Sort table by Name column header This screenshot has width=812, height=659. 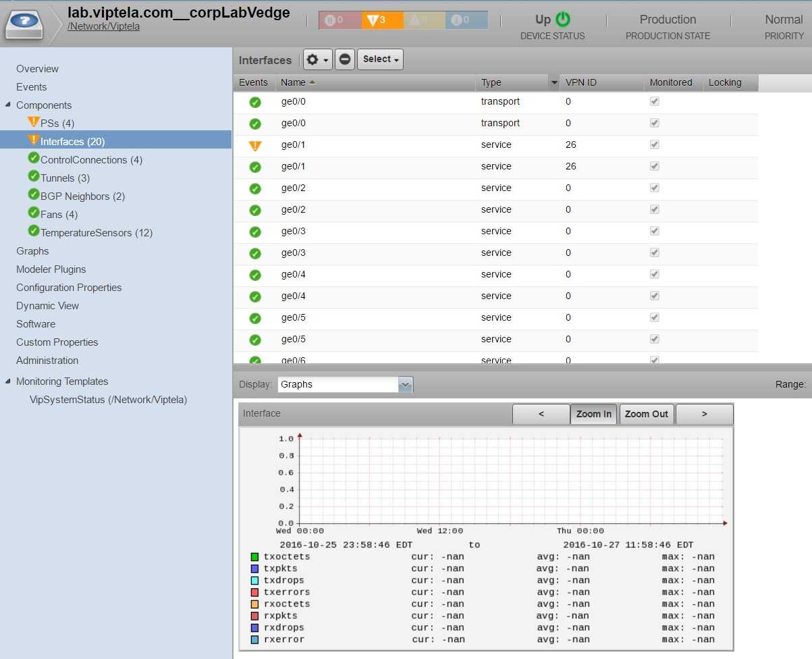point(294,82)
